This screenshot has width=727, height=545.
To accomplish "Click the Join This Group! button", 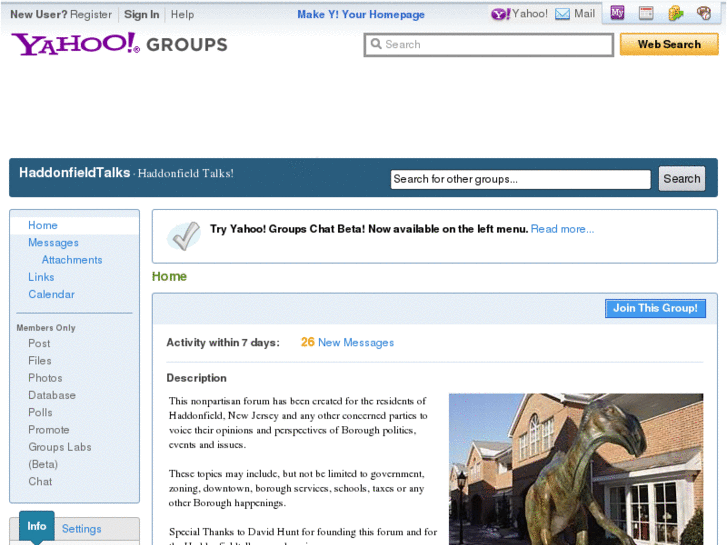I will [655, 308].
